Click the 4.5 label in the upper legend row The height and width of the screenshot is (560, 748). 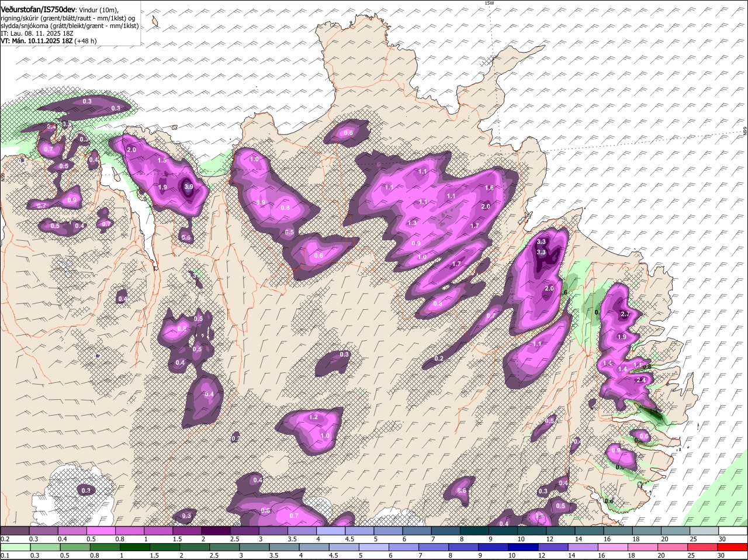coord(350,539)
